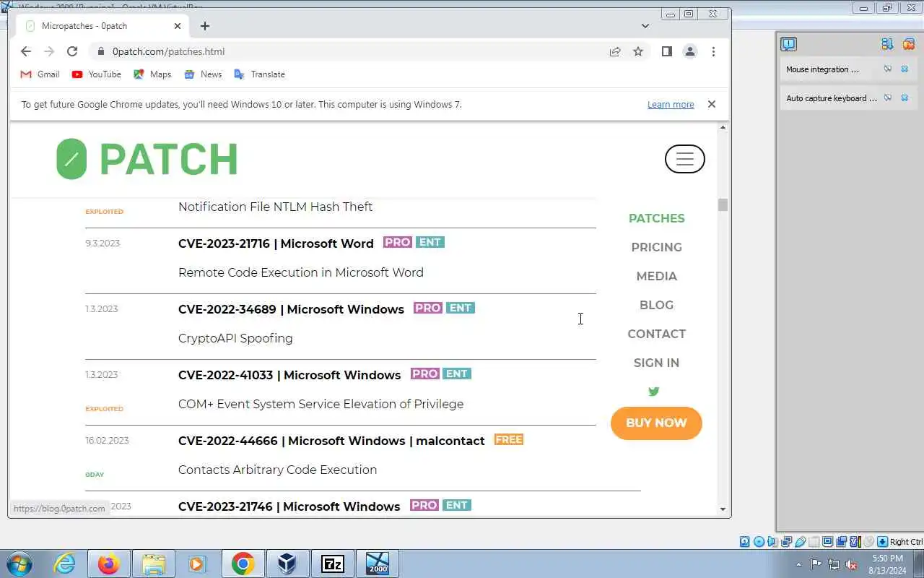Open the Chrome profile avatar

[690, 51]
